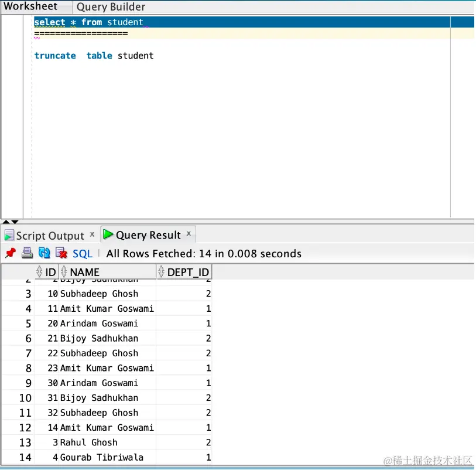Select the ID cell with value 31
The height and width of the screenshot is (470, 476).
point(47,398)
